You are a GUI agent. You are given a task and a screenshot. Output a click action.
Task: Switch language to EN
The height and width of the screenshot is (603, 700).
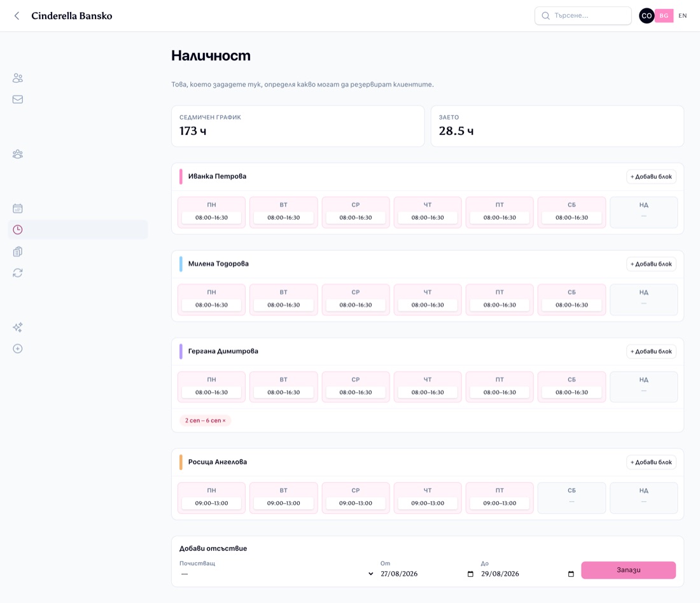coord(683,16)
